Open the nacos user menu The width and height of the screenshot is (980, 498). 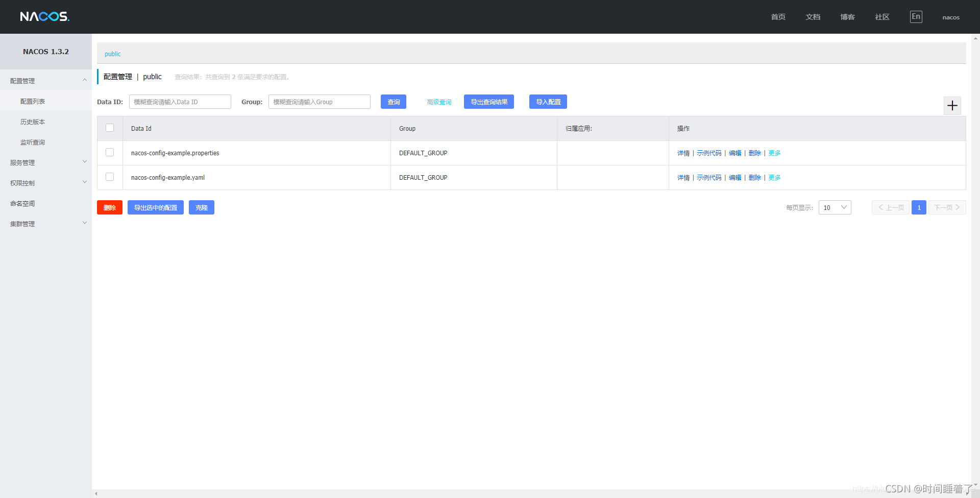[951, 17]
